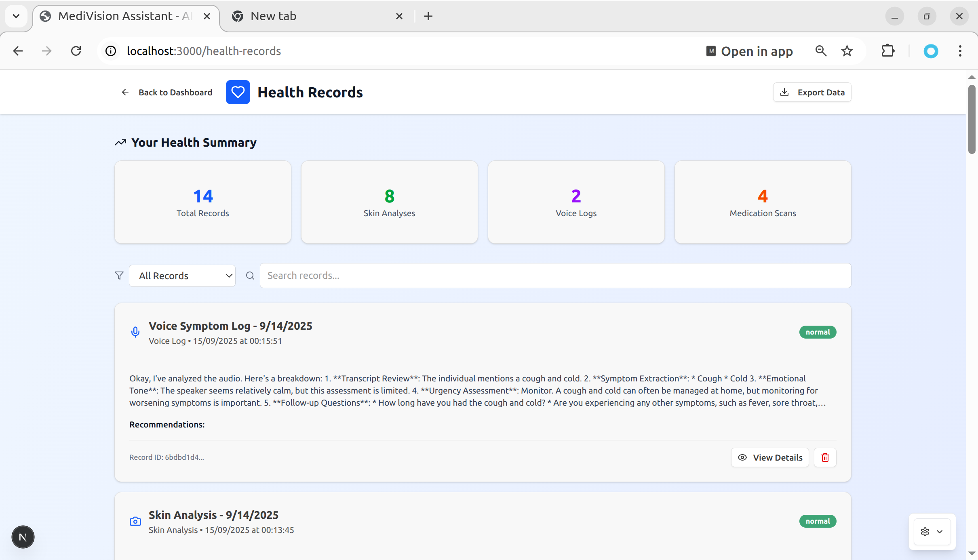Click View Details on Voice Symptom Log

click(x=770, y=457)
